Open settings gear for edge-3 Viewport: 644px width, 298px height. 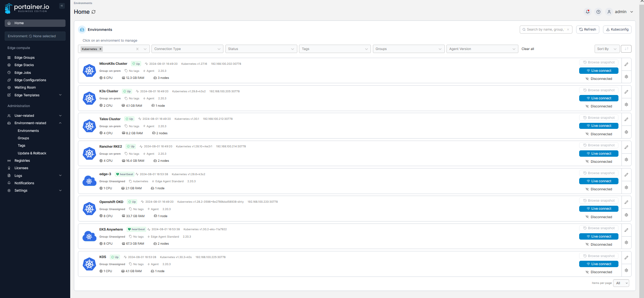pos(626,187)
